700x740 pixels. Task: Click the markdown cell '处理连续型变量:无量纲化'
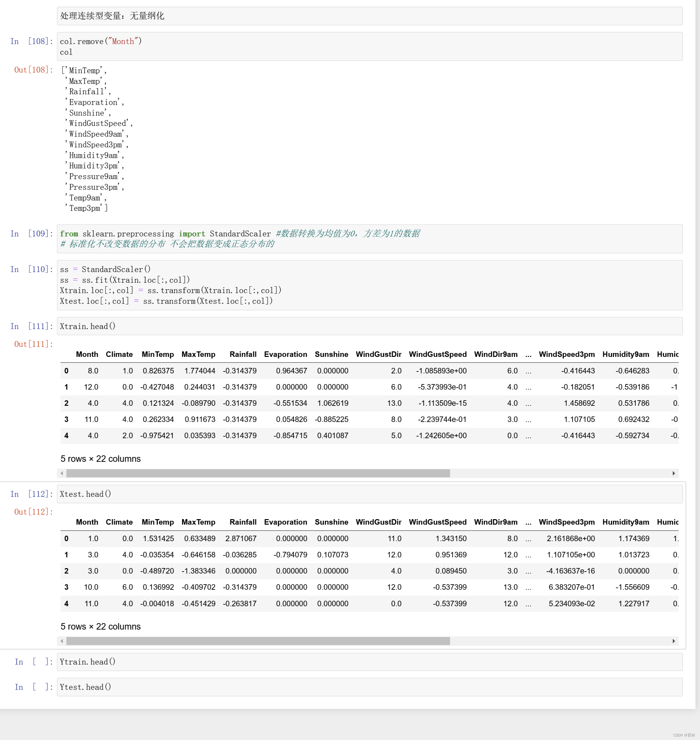[x=369, y=16]
